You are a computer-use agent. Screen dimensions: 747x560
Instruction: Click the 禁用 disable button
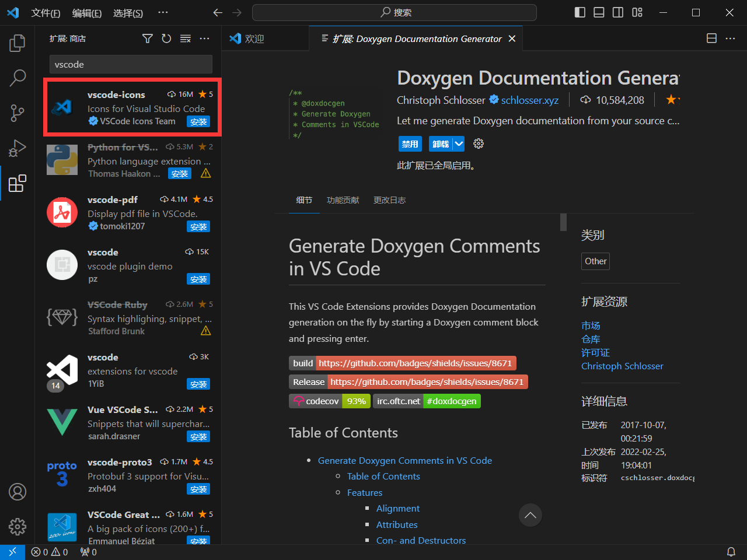click(x=410, y=143)
